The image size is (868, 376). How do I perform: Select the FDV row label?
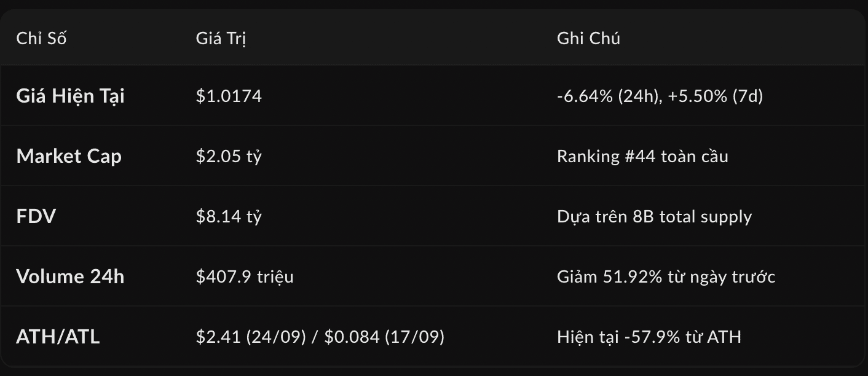coord(36,216)
